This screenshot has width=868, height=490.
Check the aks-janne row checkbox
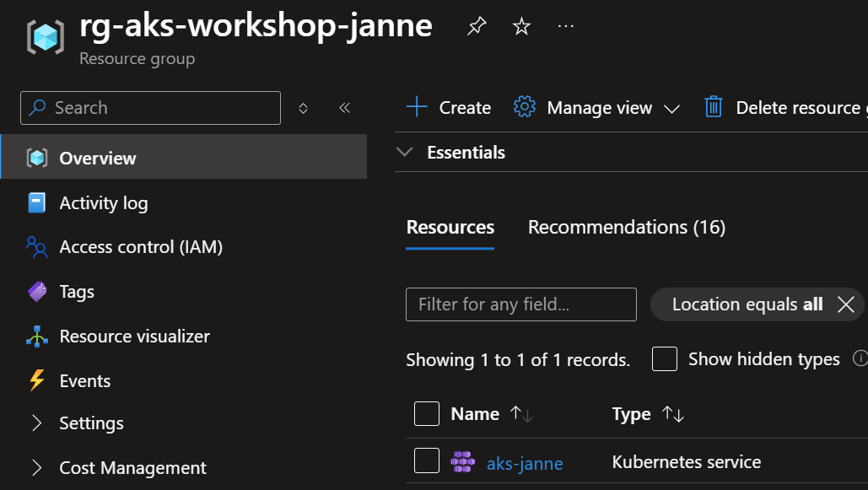click(x=427, y=460)
